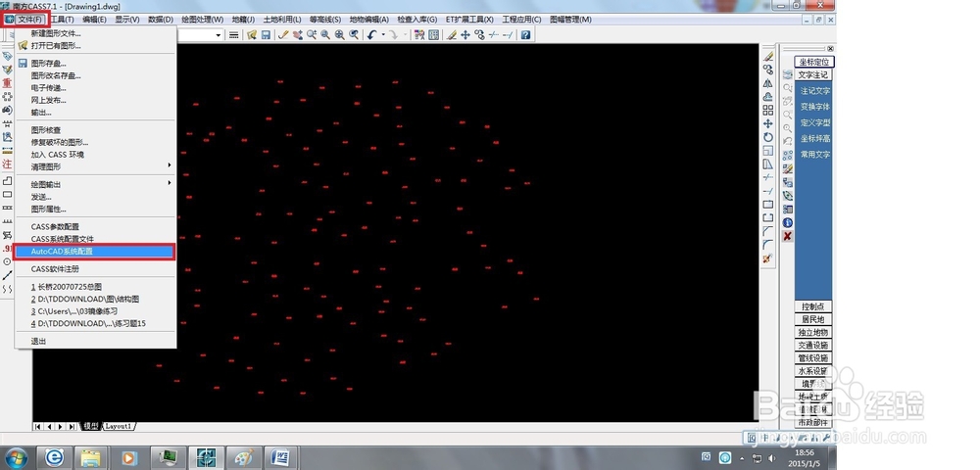Click the 坐标定位 panel button
Screen dimensions: 980x470
tap(814, 62)
